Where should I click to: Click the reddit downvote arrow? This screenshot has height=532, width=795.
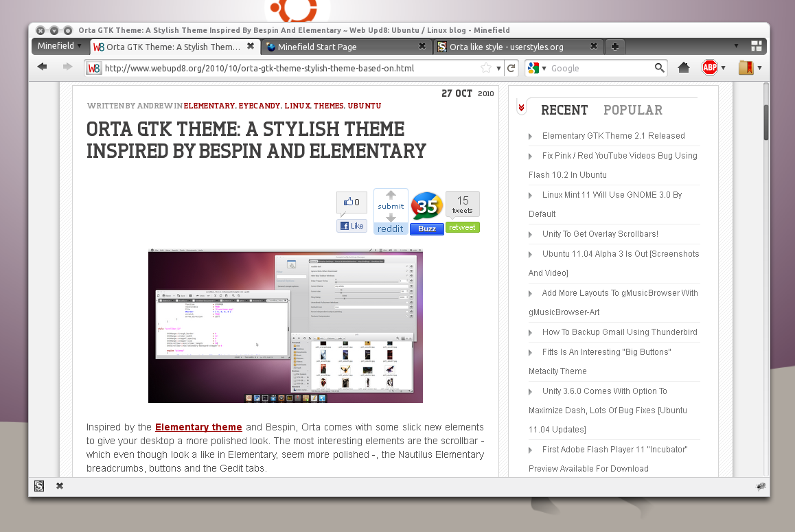point(391,217)
